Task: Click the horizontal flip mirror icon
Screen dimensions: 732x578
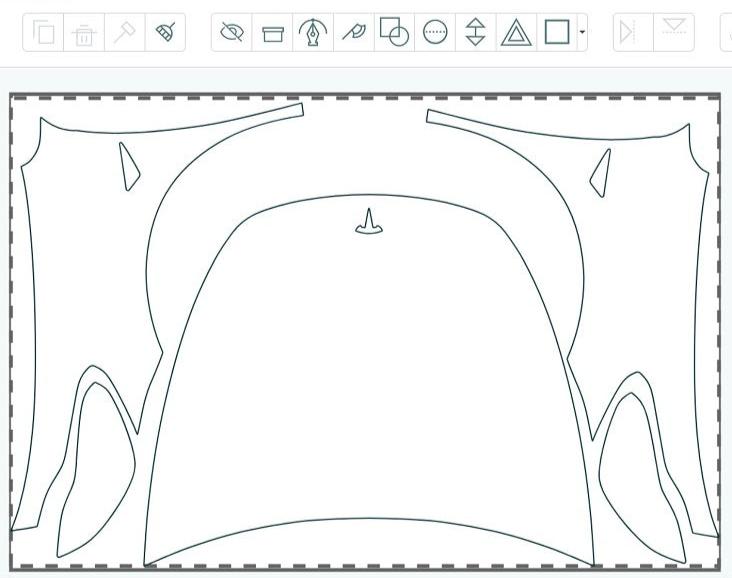Action: click(x=628, y=33)
